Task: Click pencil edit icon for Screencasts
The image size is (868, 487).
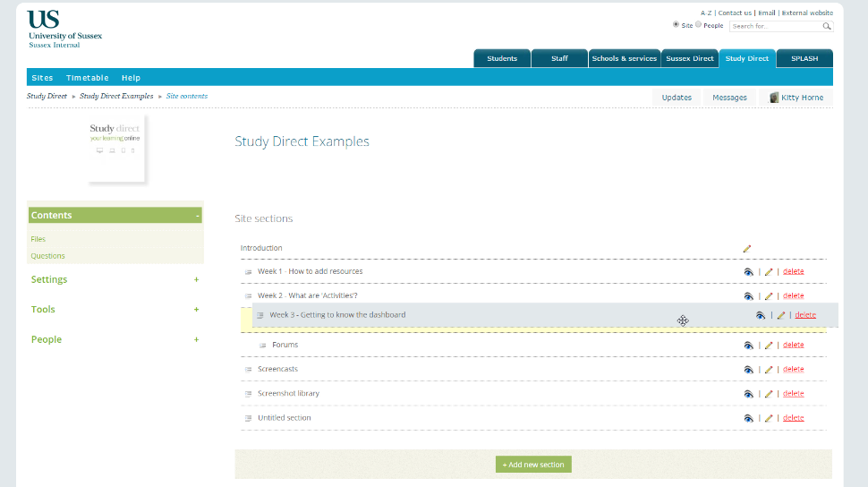Action: coord(769,370)
